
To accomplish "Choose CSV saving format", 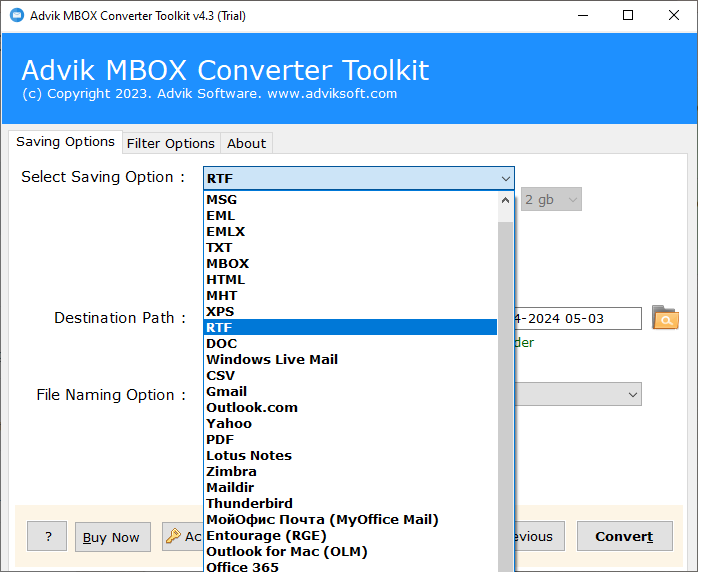I will point(351,375).
